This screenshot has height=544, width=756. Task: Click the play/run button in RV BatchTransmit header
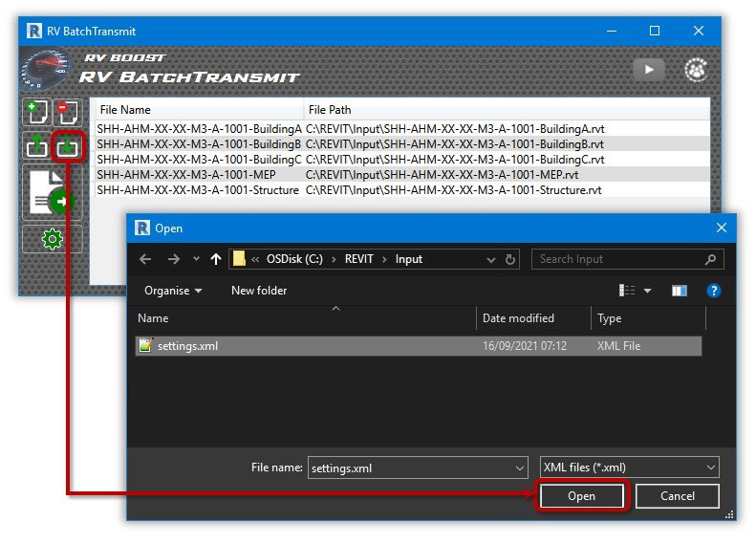click(x=649, y=70)
